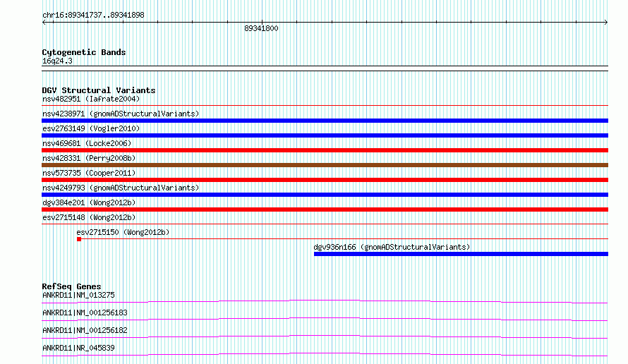Select the RefSeq Genes track title
Viewport: 628px width, 364px height.
(x=71, y=286)
